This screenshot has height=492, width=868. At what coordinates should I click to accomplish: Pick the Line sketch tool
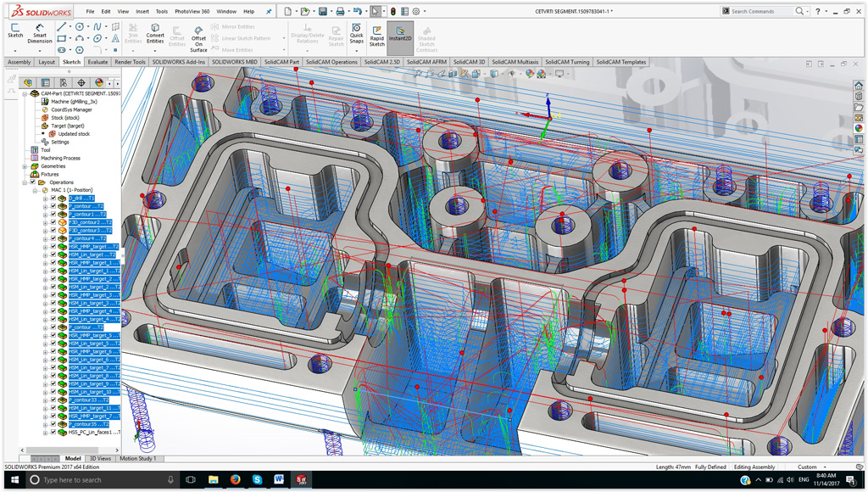coord(61,26)
